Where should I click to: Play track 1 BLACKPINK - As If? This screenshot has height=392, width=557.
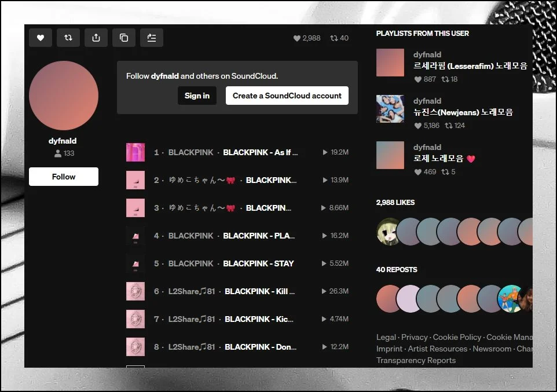pyautogui.click(x=260, y=152)
